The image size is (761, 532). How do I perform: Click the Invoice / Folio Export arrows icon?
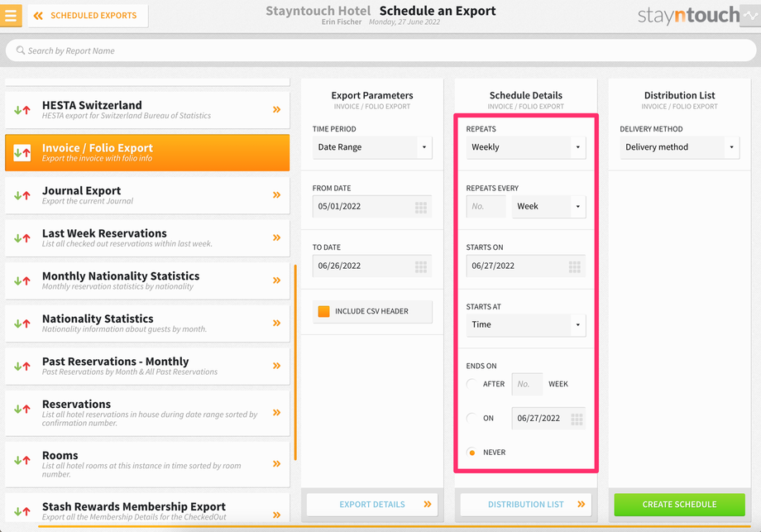pyautogui.click(x=22, y=153)
